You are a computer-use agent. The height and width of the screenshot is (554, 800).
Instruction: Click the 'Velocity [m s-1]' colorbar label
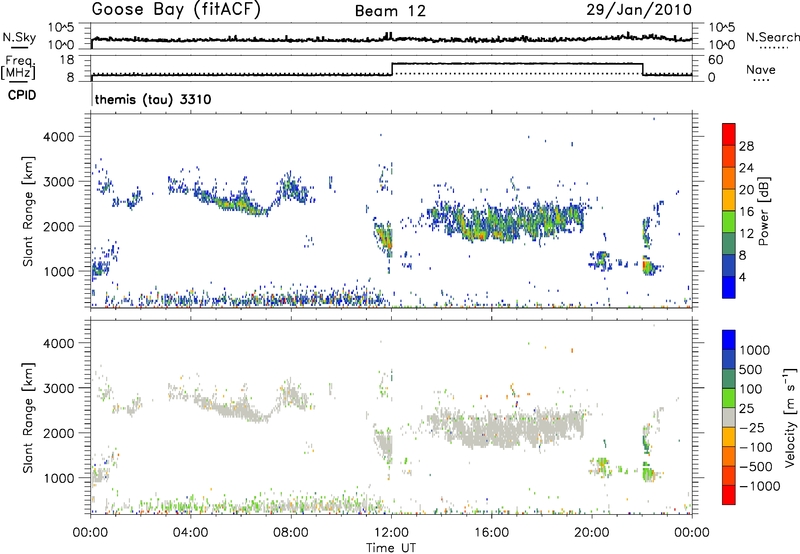[791, 417]
